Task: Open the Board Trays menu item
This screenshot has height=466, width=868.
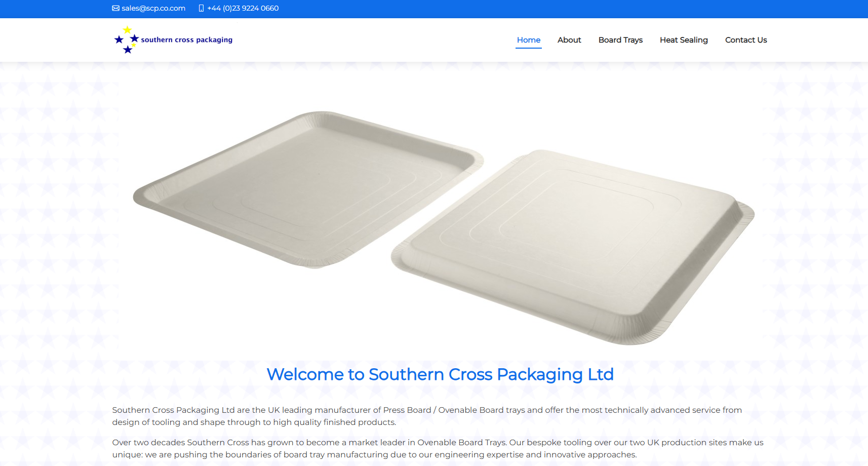Action: tap(620, 40)
